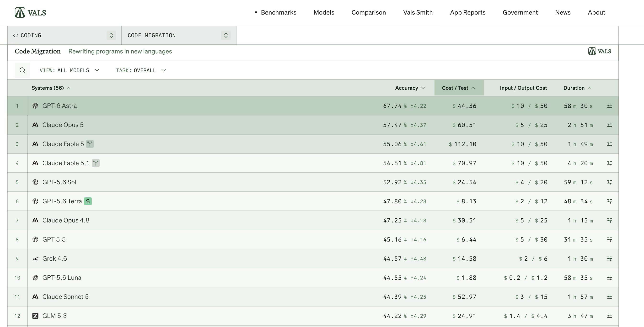Click the search magnifier icon
The width and height of the screenshot is (644, 327).
coord(22,70)
